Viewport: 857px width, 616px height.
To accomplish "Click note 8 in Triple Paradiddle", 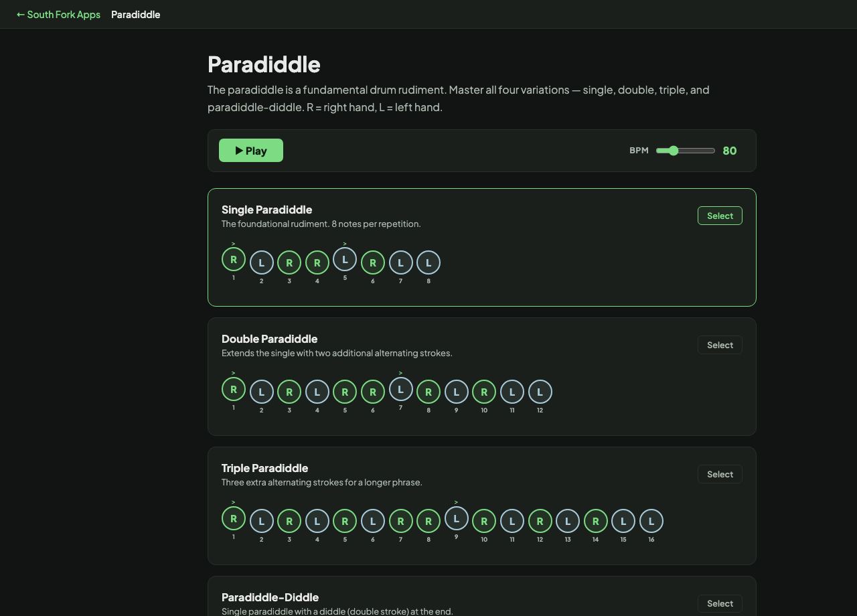I will click(428, 521).
